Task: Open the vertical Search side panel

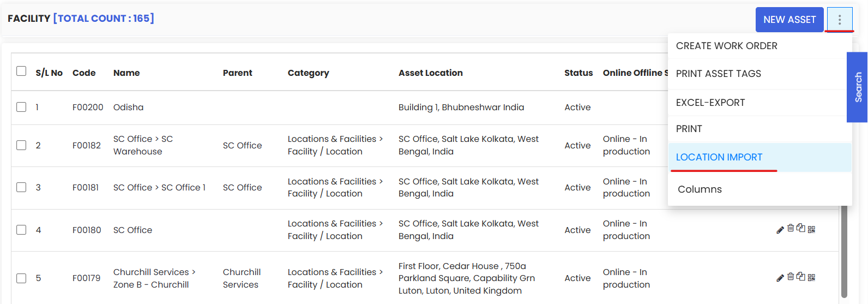Action: (858, 87)
